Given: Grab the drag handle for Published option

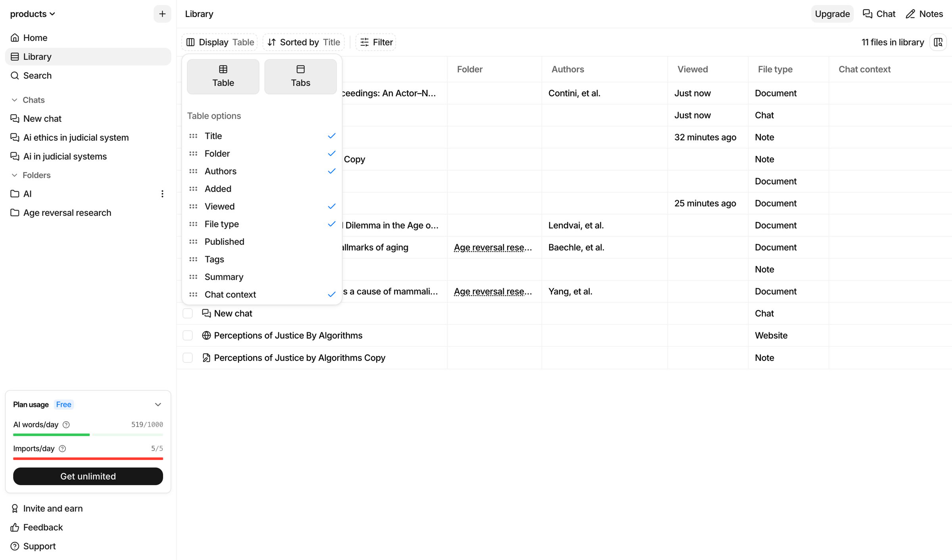Looking at the screenshot, I should 193,242.
